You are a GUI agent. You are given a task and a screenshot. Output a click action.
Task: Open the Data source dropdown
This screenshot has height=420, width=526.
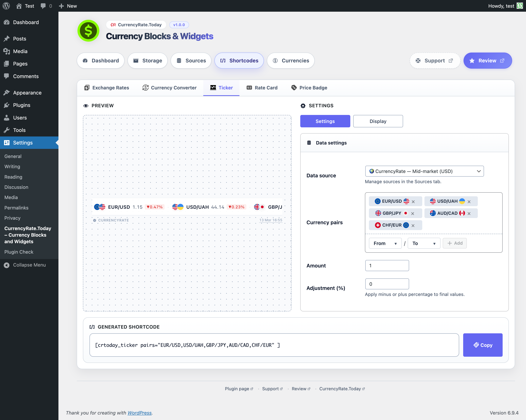(424, 171)
